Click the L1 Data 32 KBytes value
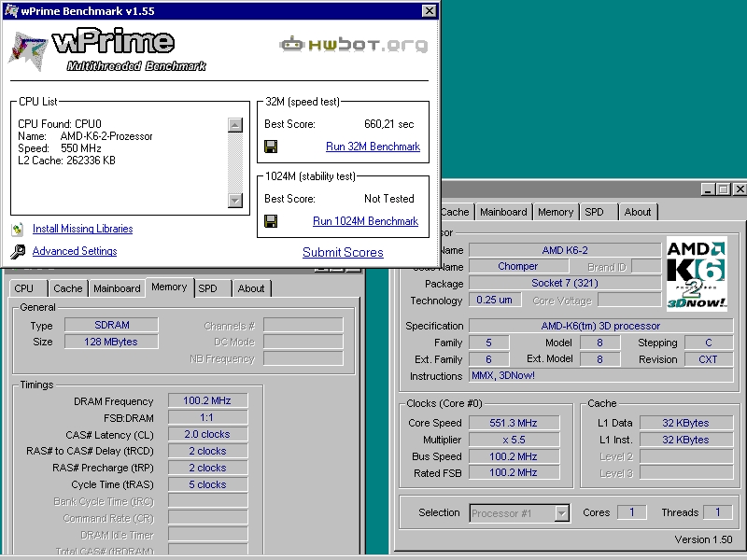The height and width of the screenshot is (560, 747). 686,423
